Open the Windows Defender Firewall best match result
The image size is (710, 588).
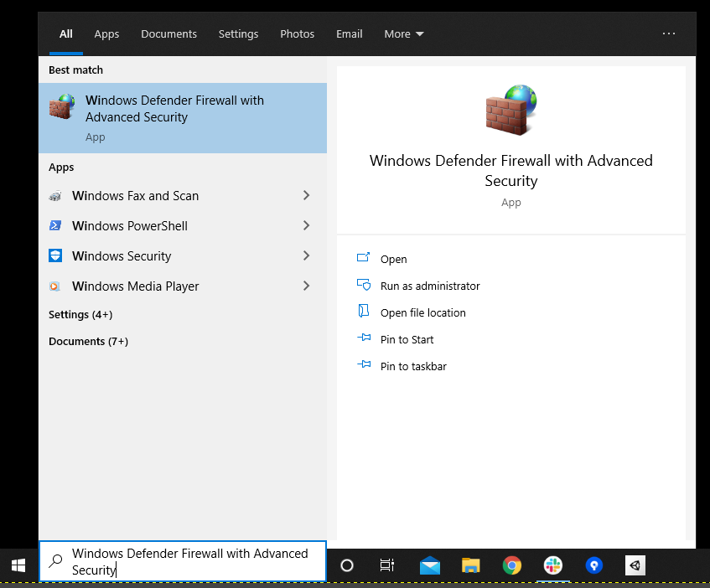pos(183,117)
